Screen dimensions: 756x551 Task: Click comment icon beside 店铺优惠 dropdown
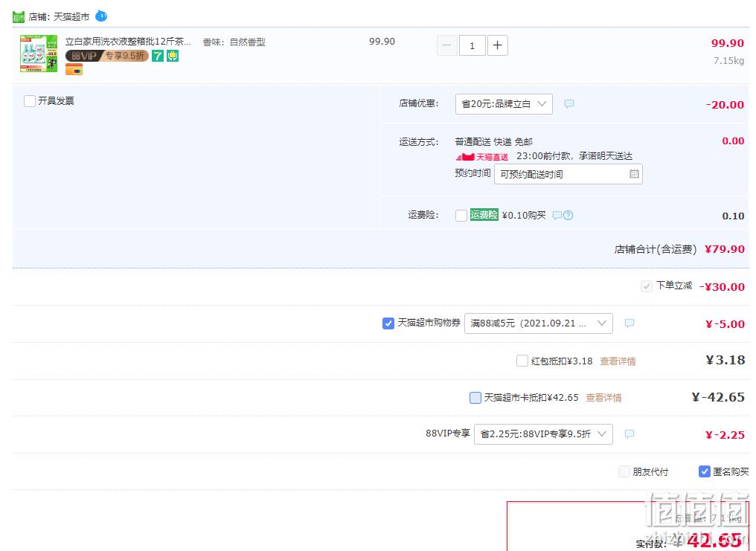coord(569,103)
